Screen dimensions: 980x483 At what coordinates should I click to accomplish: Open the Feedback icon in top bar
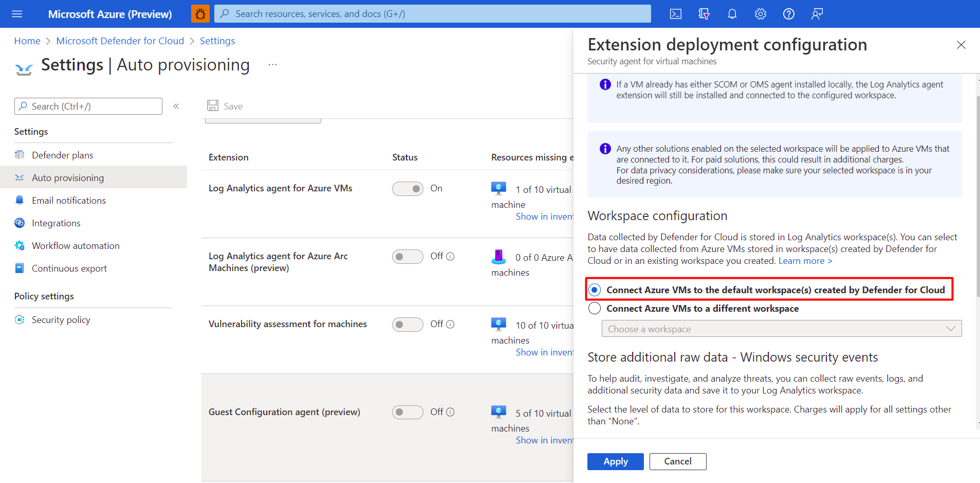point(817,14)
